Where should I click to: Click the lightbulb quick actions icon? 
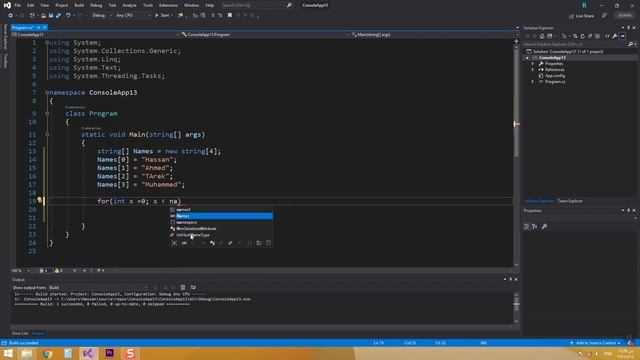[x=40, y=200]
